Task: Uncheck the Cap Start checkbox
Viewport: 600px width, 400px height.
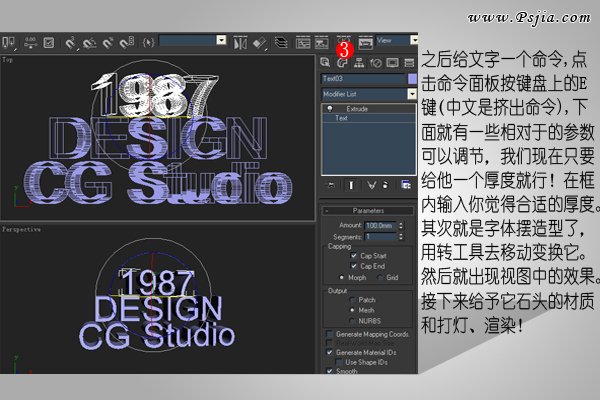Action: tap(352, 256)
